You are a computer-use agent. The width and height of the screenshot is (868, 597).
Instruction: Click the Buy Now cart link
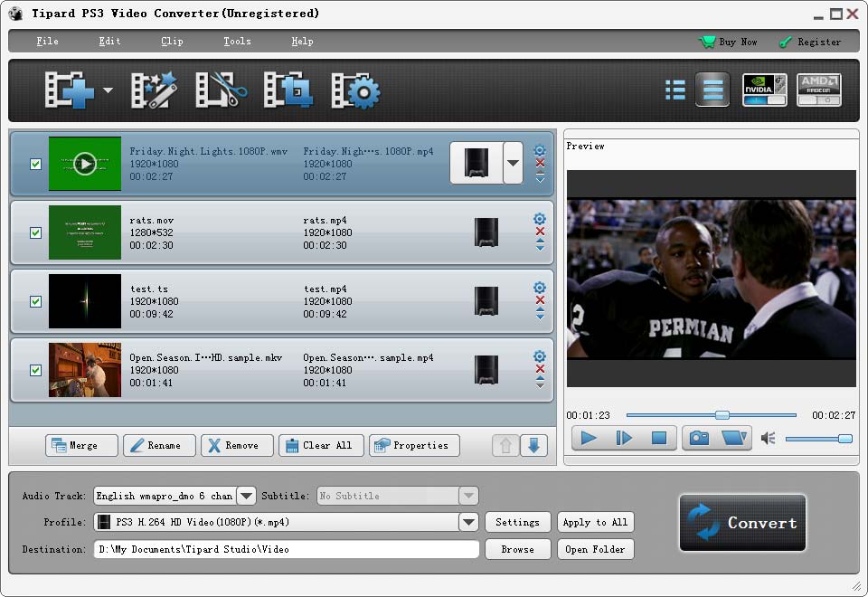(x=727, y=42)
